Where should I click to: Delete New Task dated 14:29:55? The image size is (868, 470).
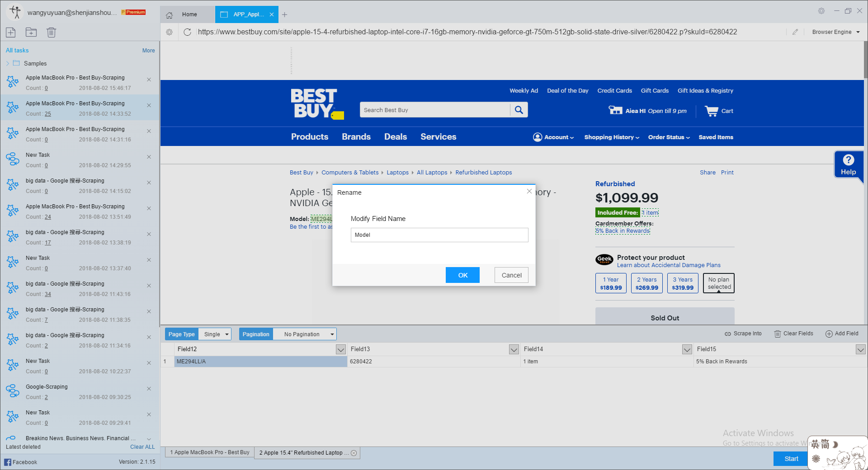point(149,157)
